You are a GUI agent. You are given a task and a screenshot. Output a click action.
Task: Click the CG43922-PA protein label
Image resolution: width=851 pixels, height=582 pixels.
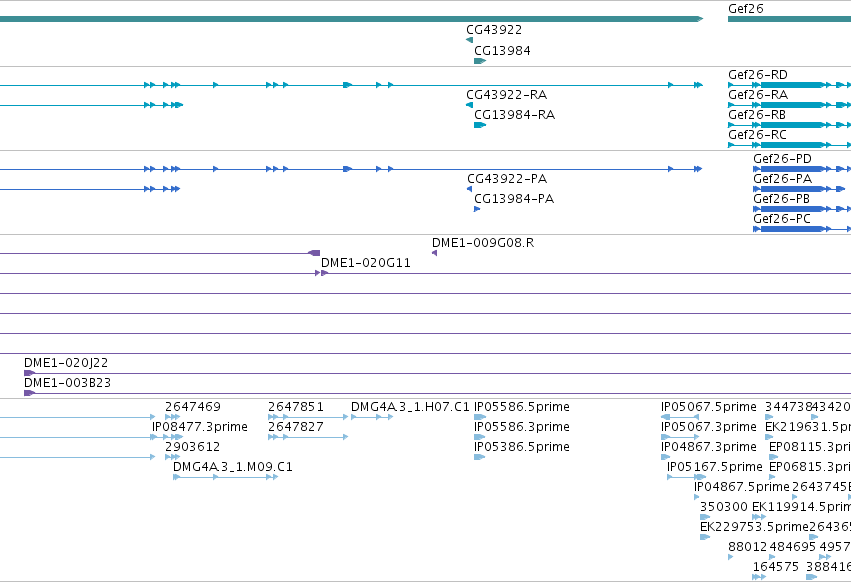(x=507, y=179)
